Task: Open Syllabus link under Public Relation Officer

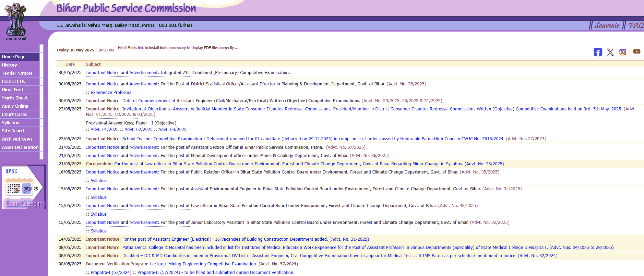Action: (98, 181)
